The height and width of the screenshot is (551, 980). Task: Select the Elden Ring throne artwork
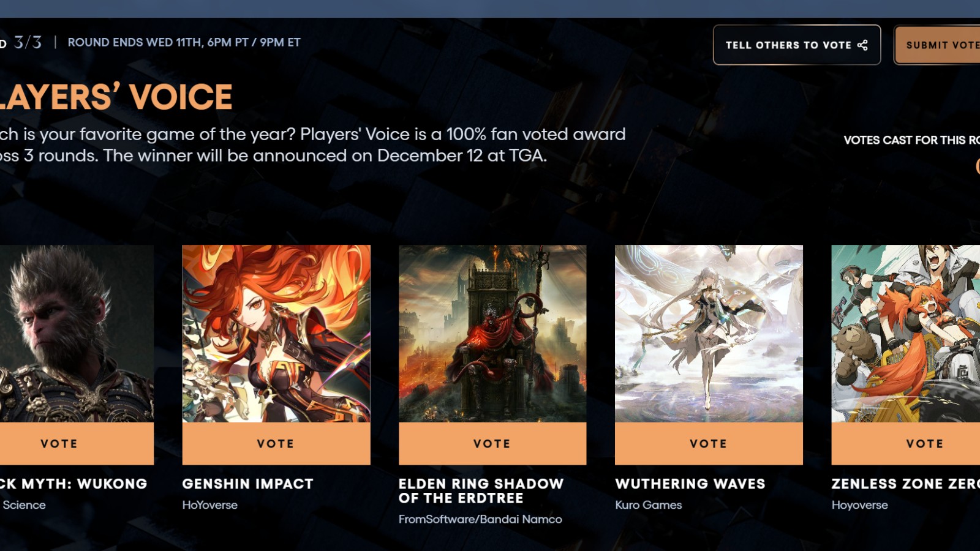492,334
